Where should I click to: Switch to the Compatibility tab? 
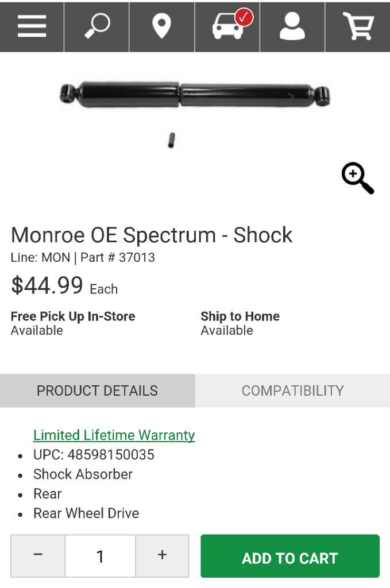(x=292, y=390)
